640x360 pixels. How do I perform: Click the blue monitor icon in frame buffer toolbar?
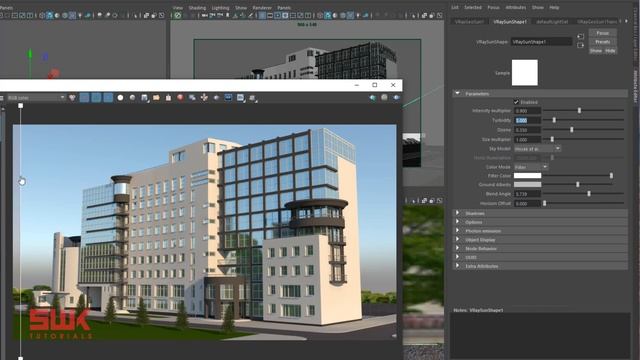(x=228, y=98)
